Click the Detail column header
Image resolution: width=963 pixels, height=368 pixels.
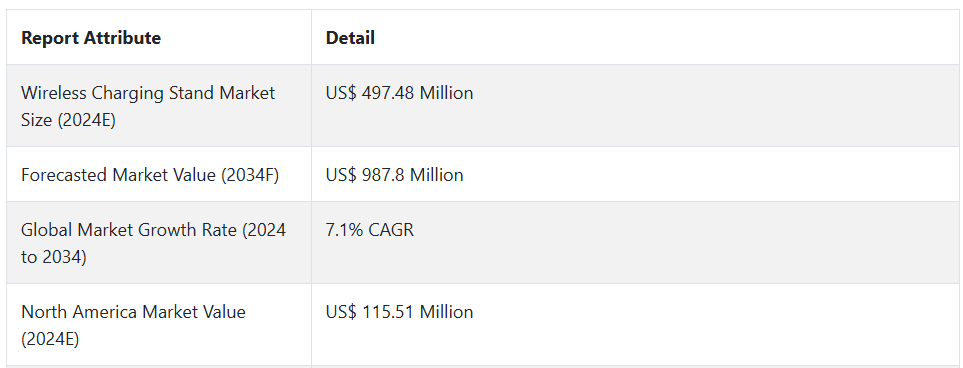[350, 38]
